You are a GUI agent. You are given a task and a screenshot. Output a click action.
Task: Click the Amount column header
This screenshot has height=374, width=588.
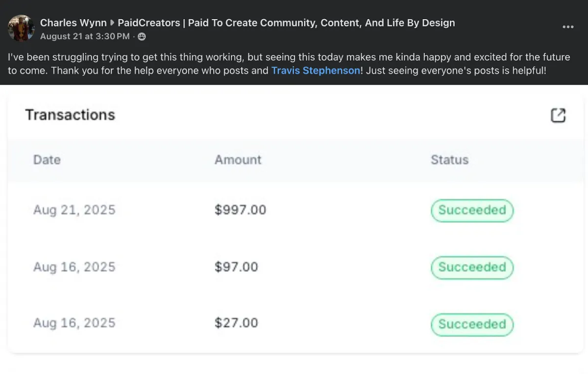238,160
